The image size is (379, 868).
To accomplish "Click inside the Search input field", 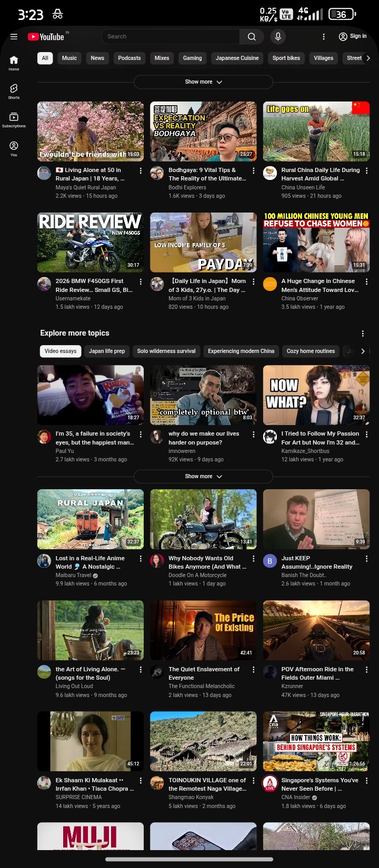I will [168, 36].
